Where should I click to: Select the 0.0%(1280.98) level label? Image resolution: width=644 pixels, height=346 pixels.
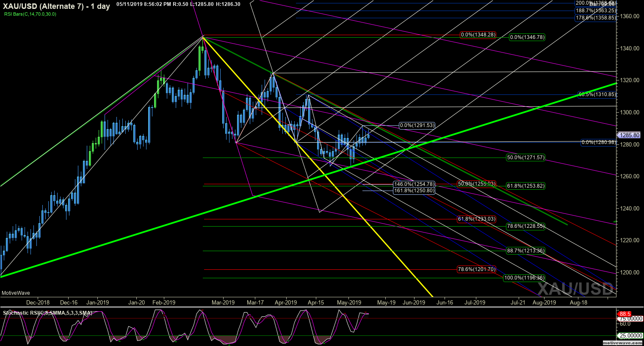599,142
